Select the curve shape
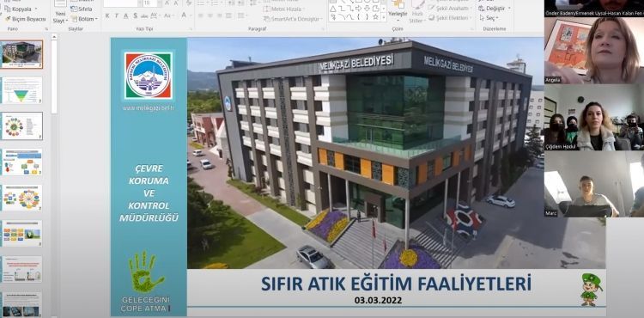 pos(350,17)
